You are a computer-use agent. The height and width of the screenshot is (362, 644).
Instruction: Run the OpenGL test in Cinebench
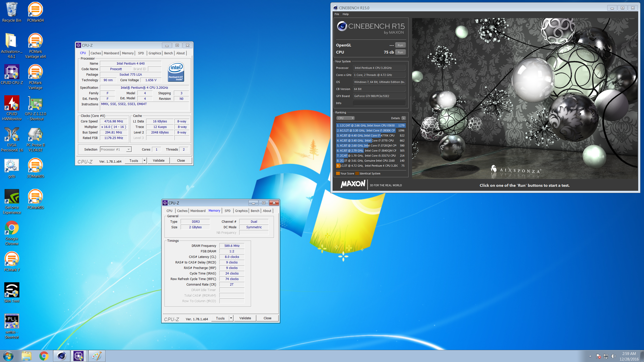(400, 45)
